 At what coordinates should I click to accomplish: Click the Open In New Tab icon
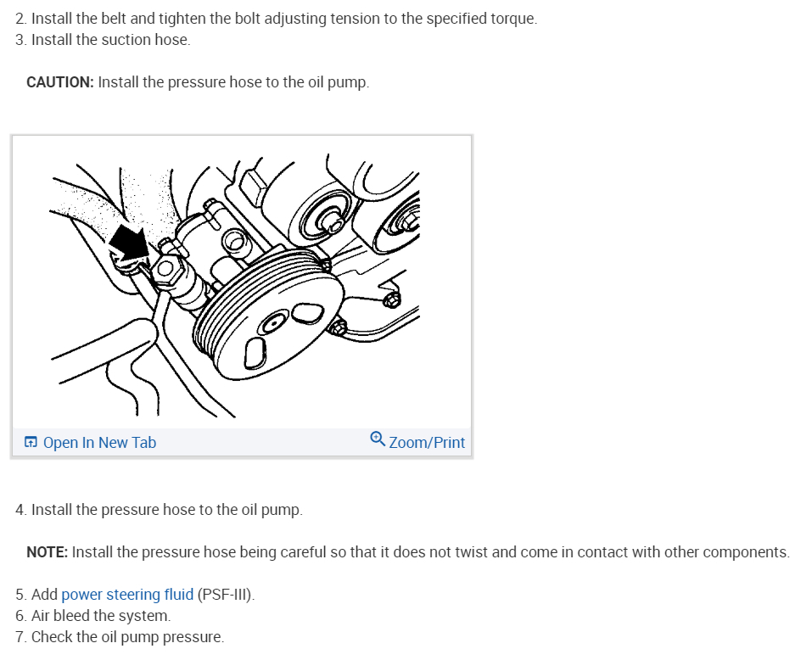tap(31, 442)
